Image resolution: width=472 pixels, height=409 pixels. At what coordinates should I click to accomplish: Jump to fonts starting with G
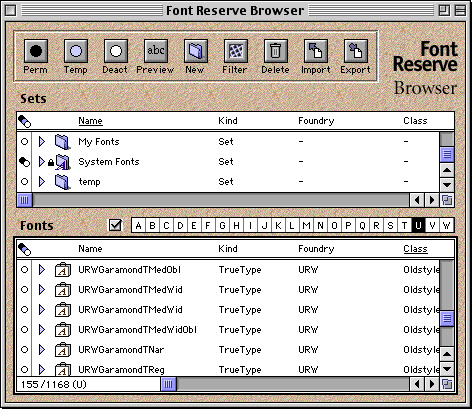click(222, 226)
